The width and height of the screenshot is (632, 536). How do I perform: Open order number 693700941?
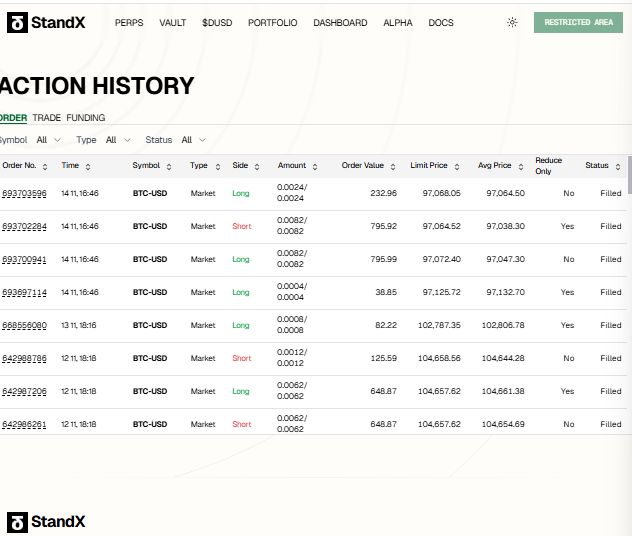pos(24,260)
